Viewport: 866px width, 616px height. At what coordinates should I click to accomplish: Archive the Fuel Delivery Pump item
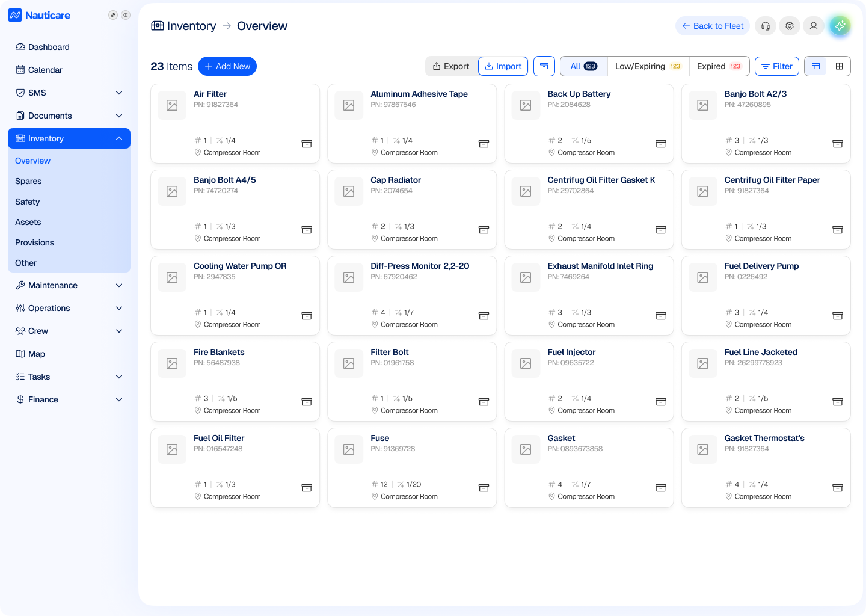838,316
